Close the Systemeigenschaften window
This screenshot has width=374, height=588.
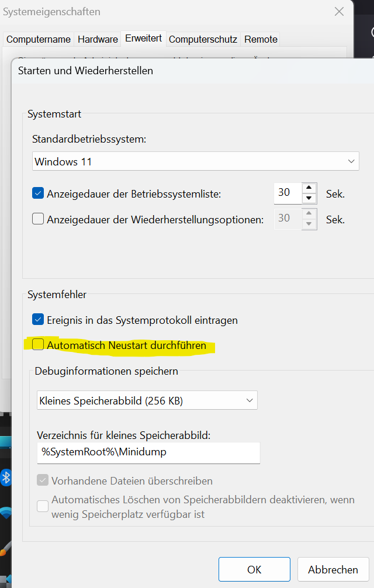339,12
